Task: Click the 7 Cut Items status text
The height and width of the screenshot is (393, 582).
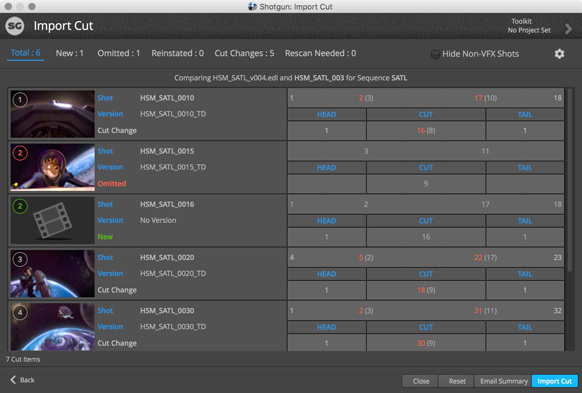Action: [23, 359]
